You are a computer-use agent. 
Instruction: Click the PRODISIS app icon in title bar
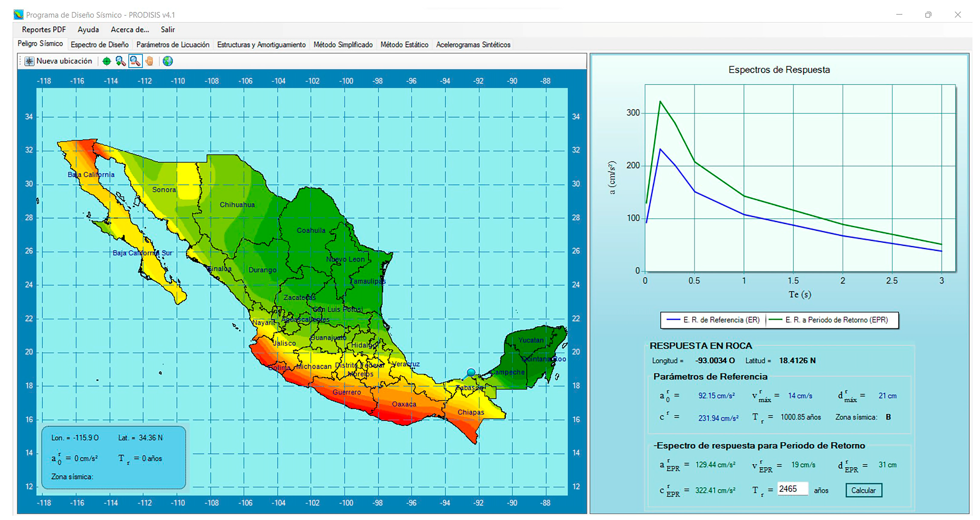(x=18, y=15)
